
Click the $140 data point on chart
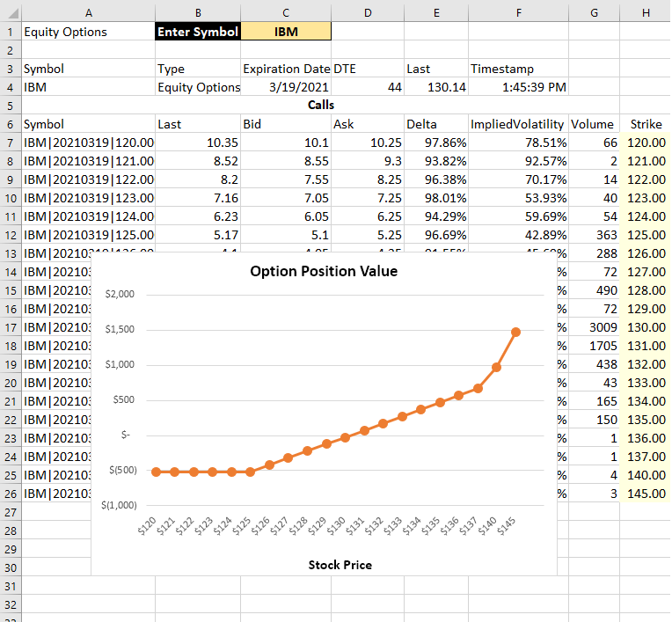point(497,367)
